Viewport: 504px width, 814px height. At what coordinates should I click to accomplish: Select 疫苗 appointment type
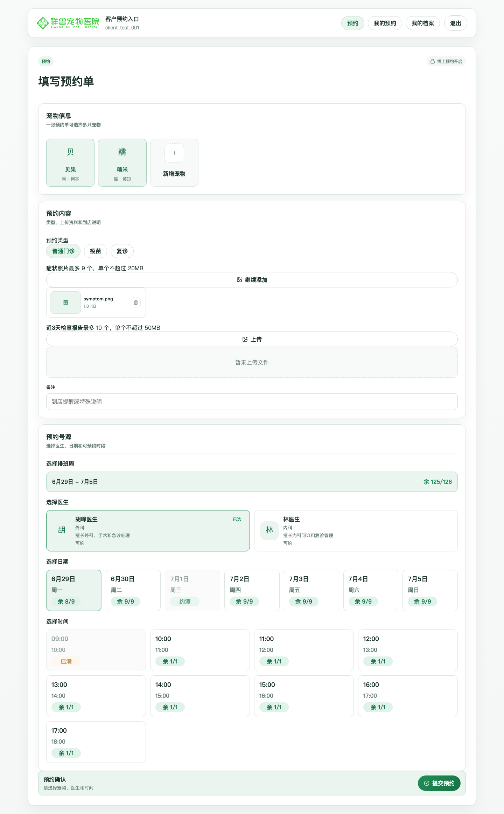(96, 251)
